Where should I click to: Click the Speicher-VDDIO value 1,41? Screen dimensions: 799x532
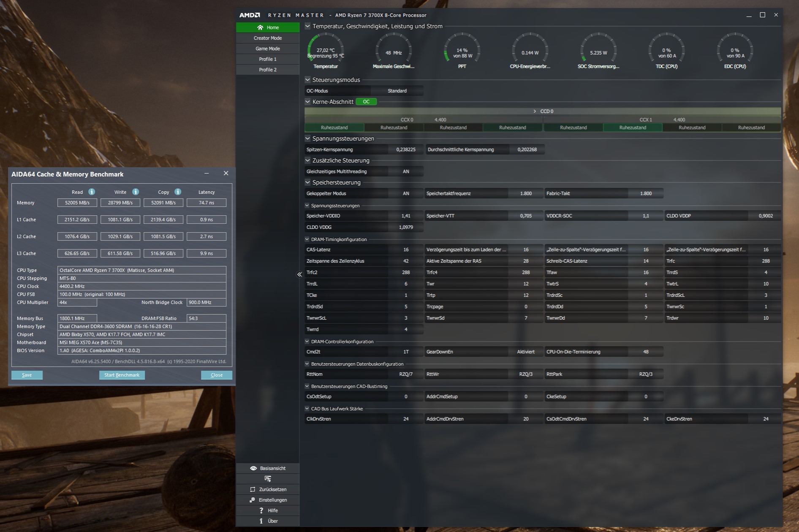click(x=406, y=216)
